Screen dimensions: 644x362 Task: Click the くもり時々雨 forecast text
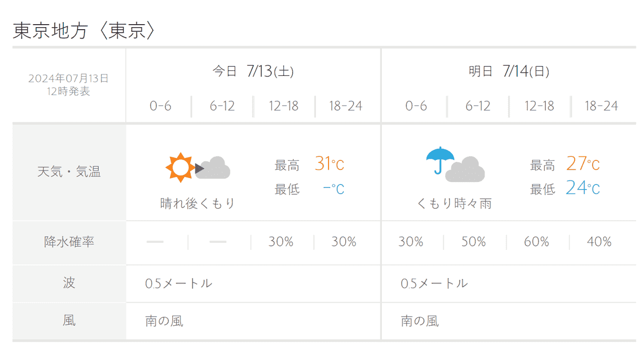[454, 204]
